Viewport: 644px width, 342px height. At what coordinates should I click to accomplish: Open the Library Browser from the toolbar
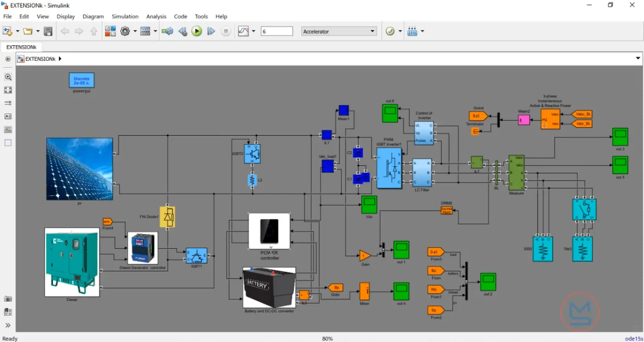pyautogui.click(x=110, y=32)
